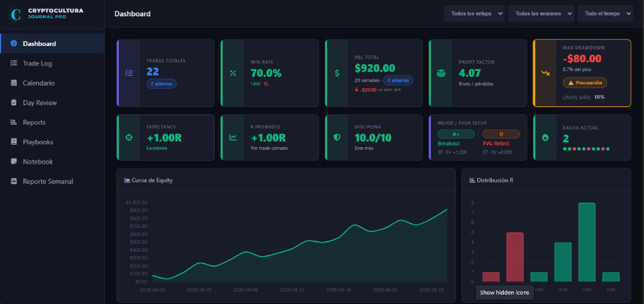Viewport: 644px width, 304px height.
Task: Go to the Dashboard menu item
Action: (52, 43)
